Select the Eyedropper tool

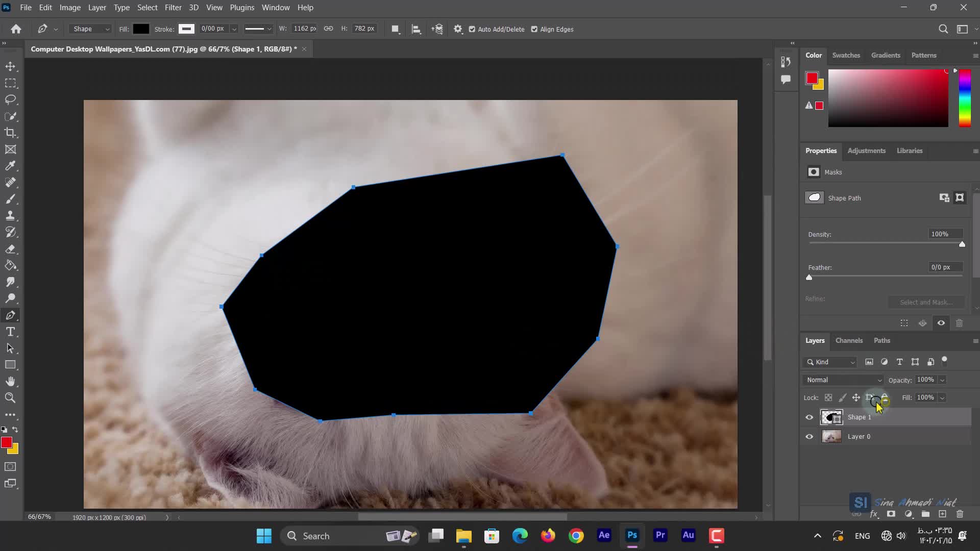(10, 166)
